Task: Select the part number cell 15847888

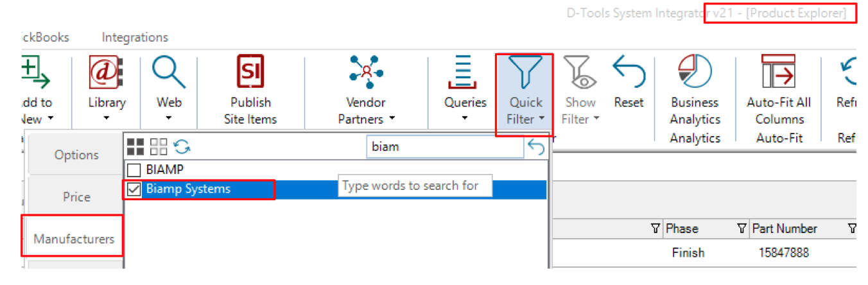Action: pyautogui.click(x=784, y=253)
